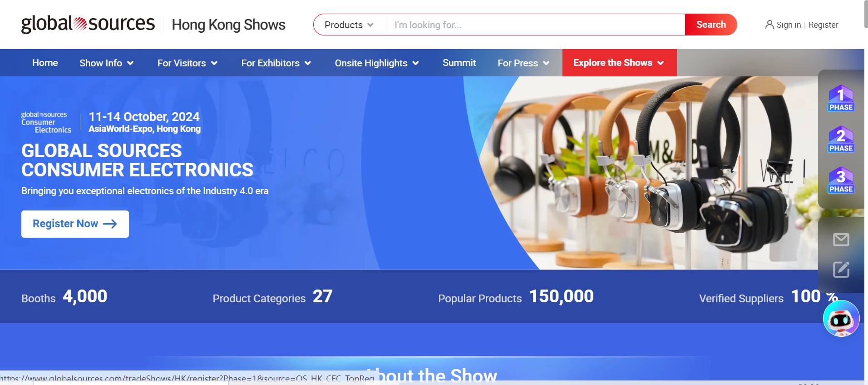Viewport: 868px width, 385px height.
Task: Go to the Home menu item
Action: 45,63
